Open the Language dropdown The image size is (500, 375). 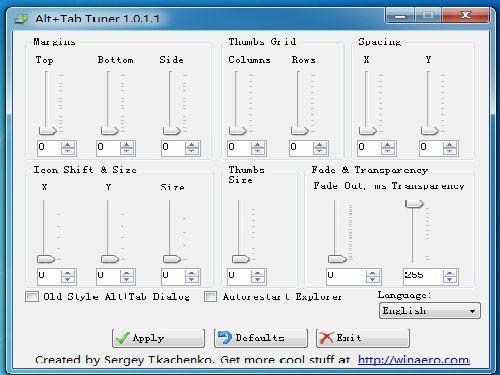430,311
